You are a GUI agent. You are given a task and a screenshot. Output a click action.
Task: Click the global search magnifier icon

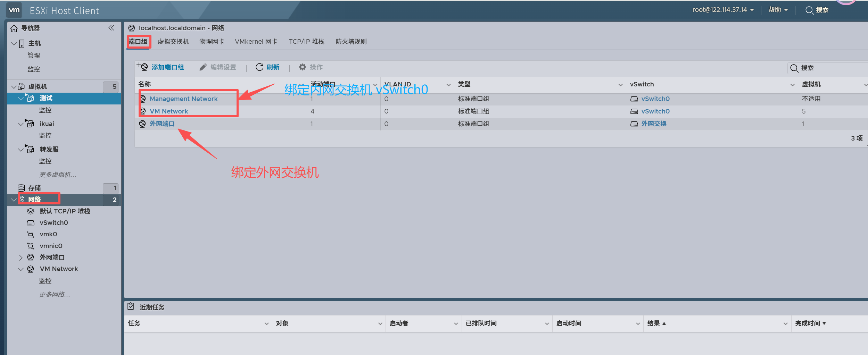(809, 10)
